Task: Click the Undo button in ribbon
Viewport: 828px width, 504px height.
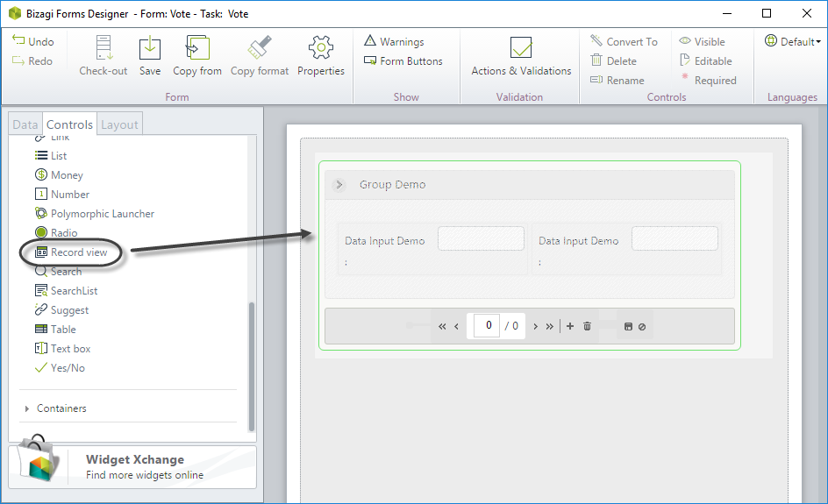Action: click(x=33, y=41)
